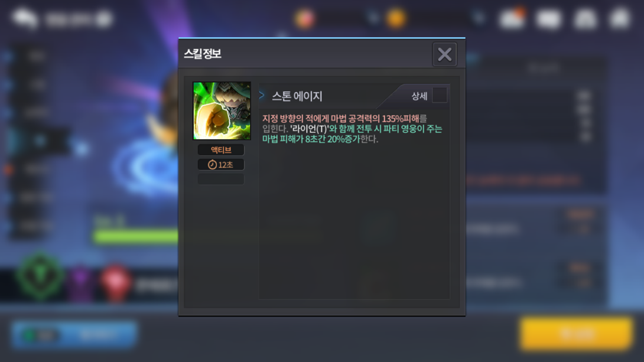
Task: Click the empty slot below the cooldown badge
Action: coord(221,179)
